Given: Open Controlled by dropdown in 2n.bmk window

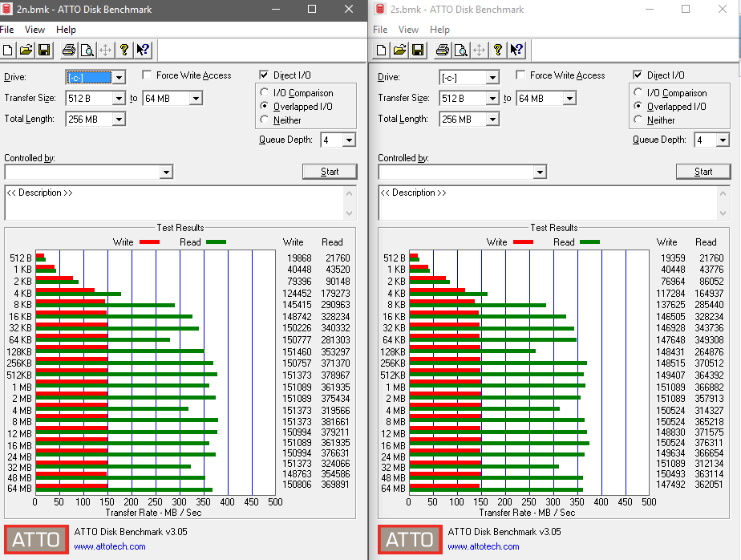Looking at the screenshot, I should (x=166, y=172).
